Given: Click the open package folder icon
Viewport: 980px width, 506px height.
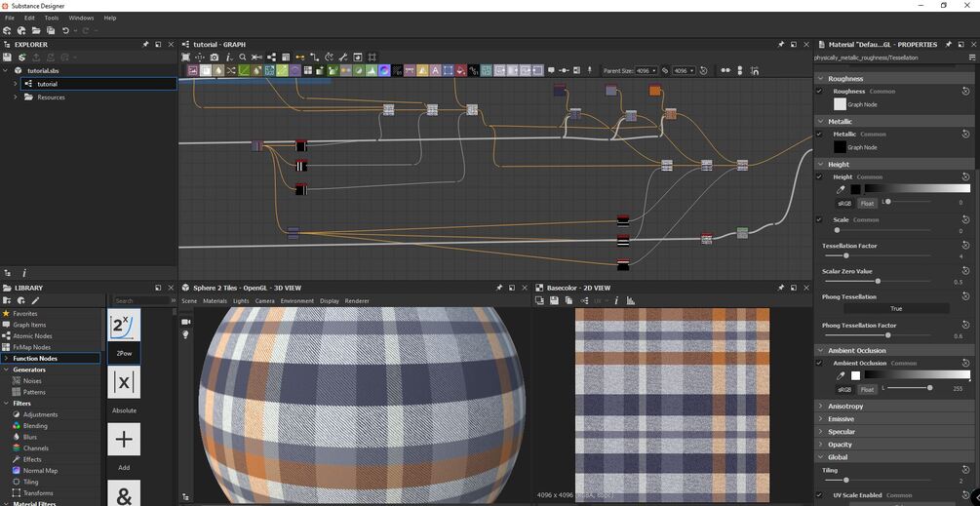Looking at the screenshot, I should pyautogui.click(x=36, y=30).
